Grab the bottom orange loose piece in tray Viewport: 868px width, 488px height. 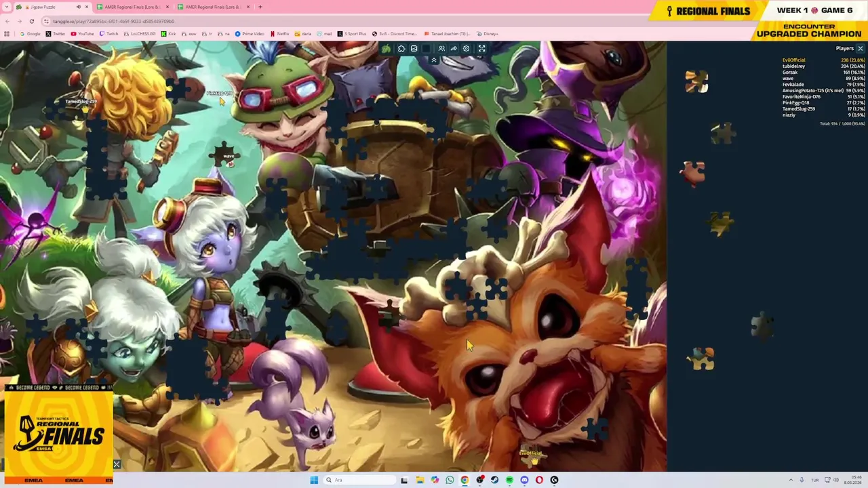[x=701, y=358]
